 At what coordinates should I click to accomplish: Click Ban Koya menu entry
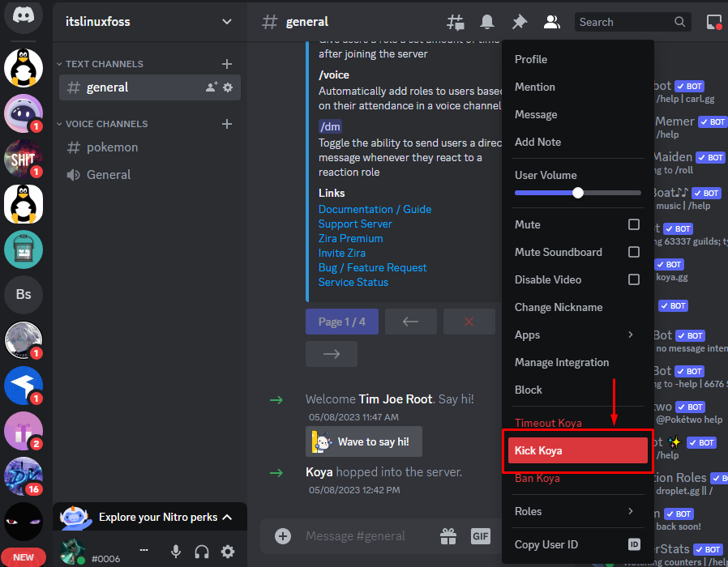[x=577, y=478]
